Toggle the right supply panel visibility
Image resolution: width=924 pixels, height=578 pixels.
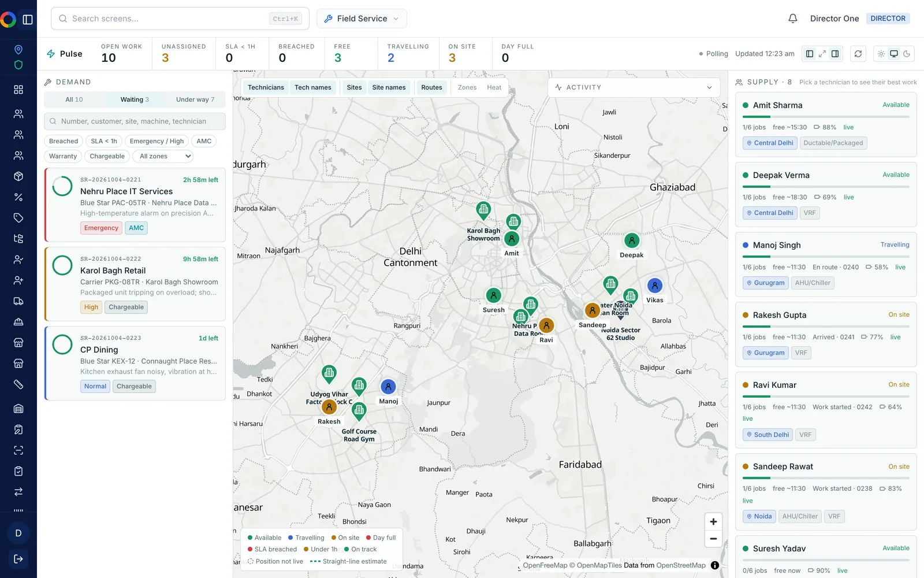(835, 54)
